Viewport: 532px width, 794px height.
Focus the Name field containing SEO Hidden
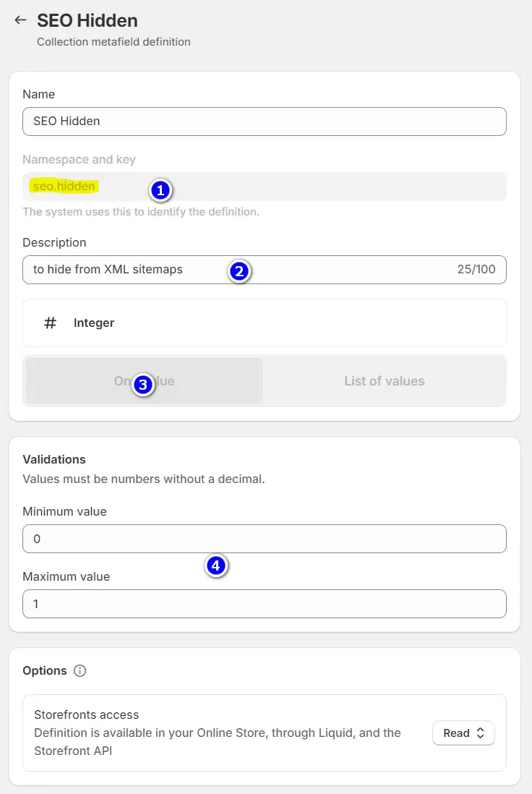[265, 121]
